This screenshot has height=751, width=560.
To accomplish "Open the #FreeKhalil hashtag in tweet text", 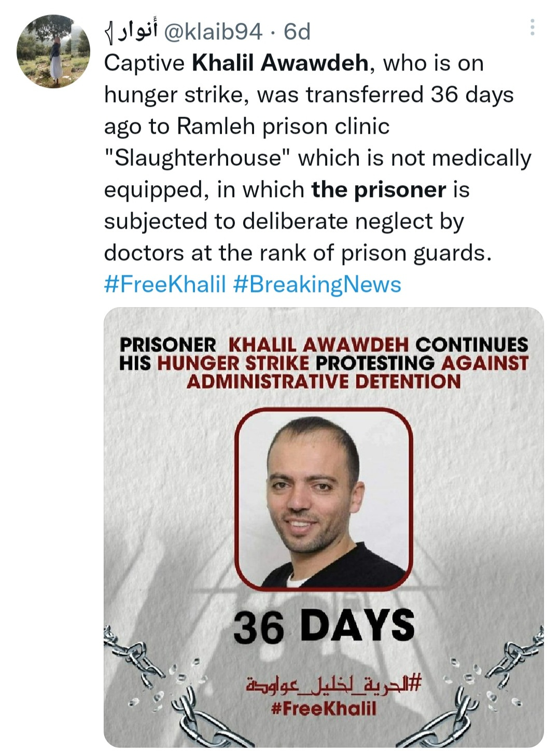I will coord(165,284).
